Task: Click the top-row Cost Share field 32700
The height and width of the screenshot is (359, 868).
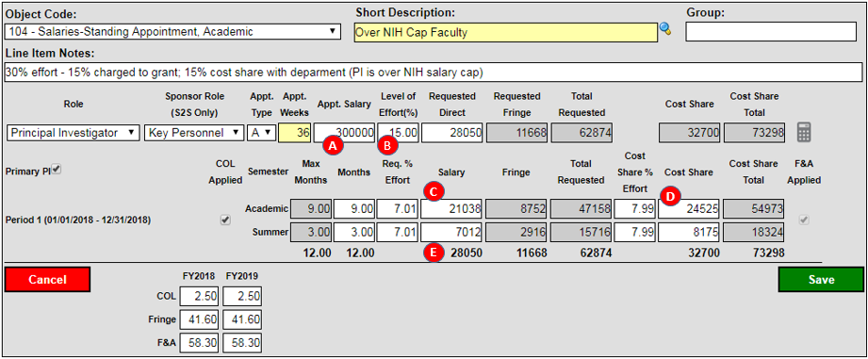Action: [689, 133]
